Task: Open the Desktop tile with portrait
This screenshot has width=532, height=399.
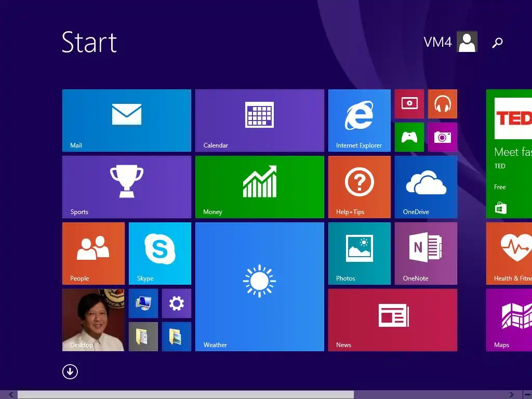Action: (x=94, y=320)
